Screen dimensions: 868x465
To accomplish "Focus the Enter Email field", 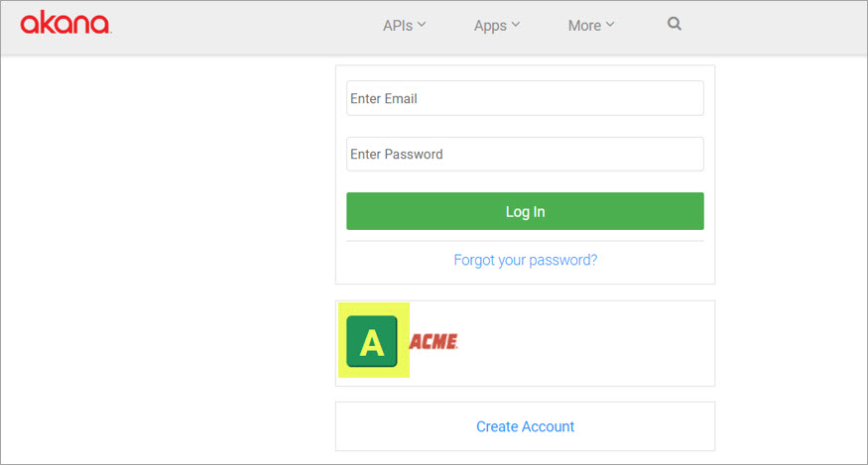I will (526, 98).
